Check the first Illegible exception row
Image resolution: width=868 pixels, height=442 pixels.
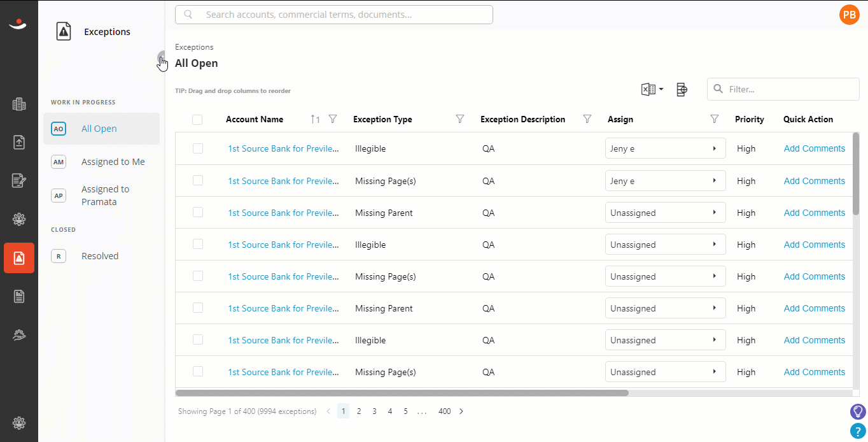(198, 148)
